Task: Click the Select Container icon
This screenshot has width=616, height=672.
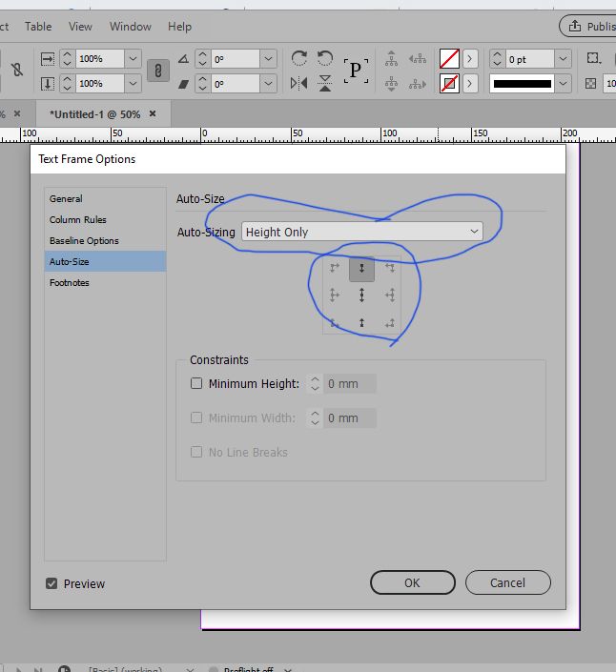Action: pos(391,59)
